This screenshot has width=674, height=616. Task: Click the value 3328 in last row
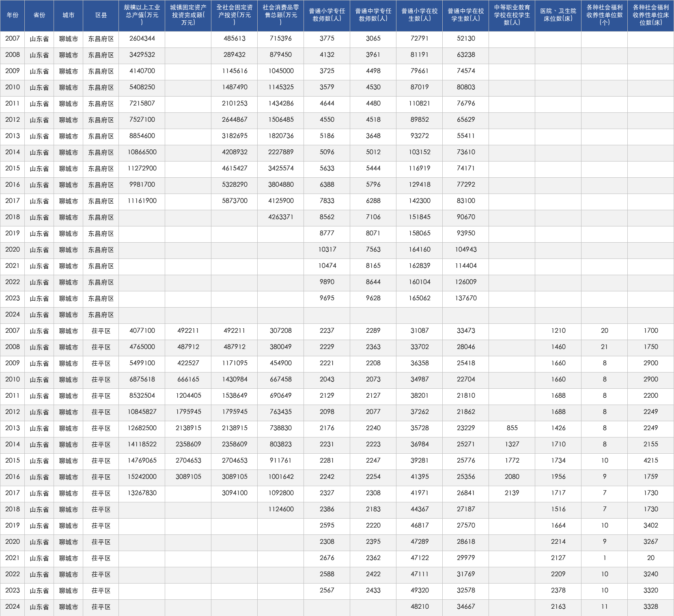651,607
